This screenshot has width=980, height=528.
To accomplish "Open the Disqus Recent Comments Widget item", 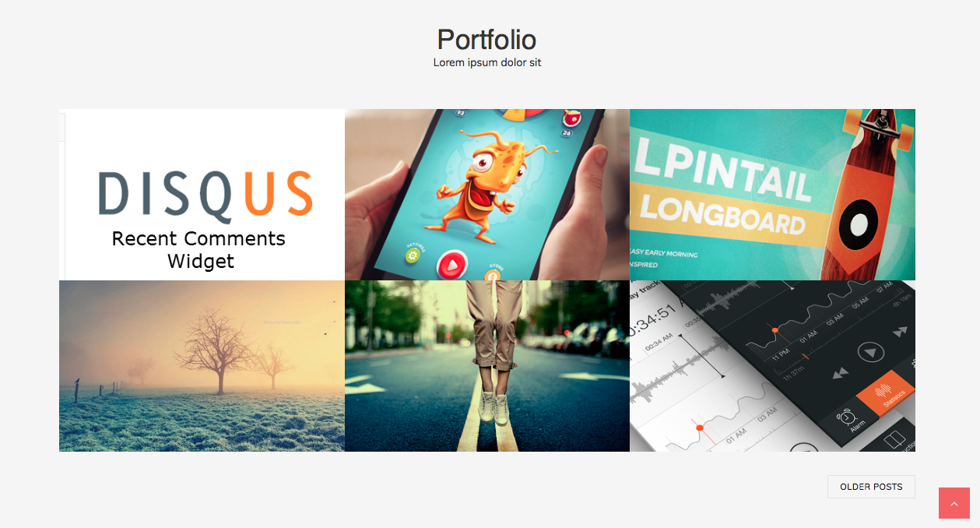I will click(x=202, y=195).
